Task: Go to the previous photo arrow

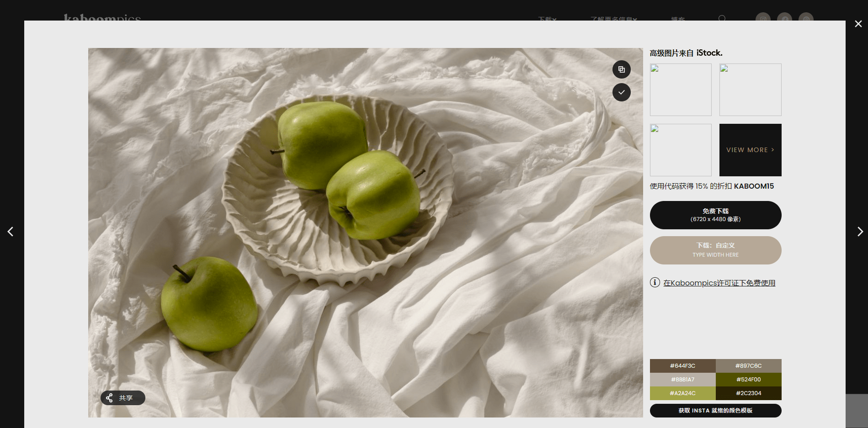Action: click(11, 232)
